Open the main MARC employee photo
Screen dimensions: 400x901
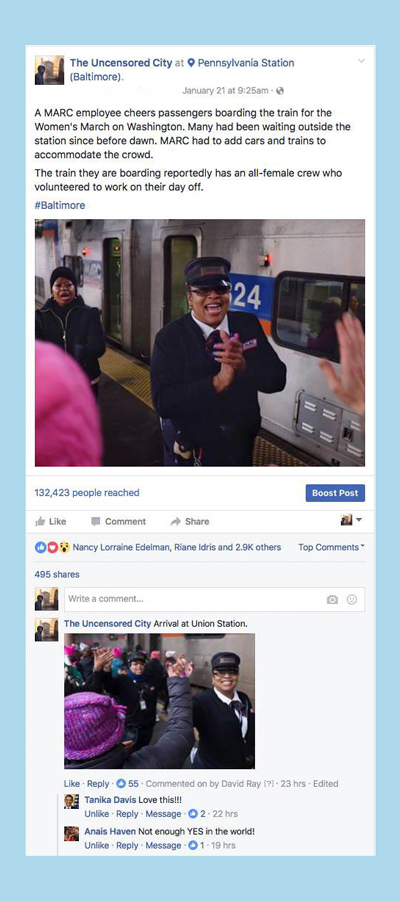pos(199,342)
